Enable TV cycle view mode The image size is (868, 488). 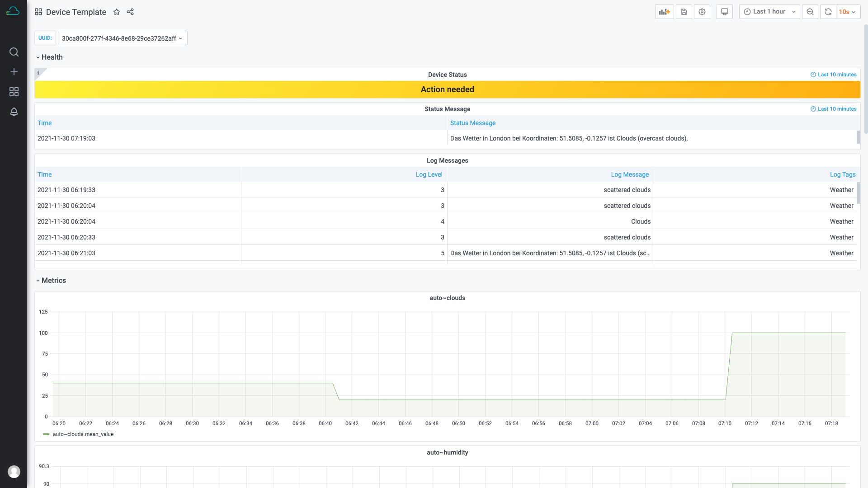[x=725, y=12]
